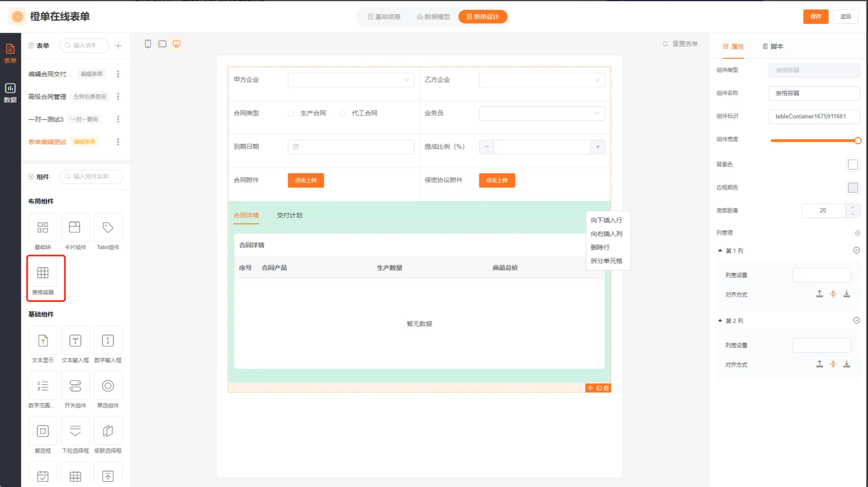Select the 卡片组件 card component icon
The width and height of the screenshot is (868, 487).
(75, 227)
